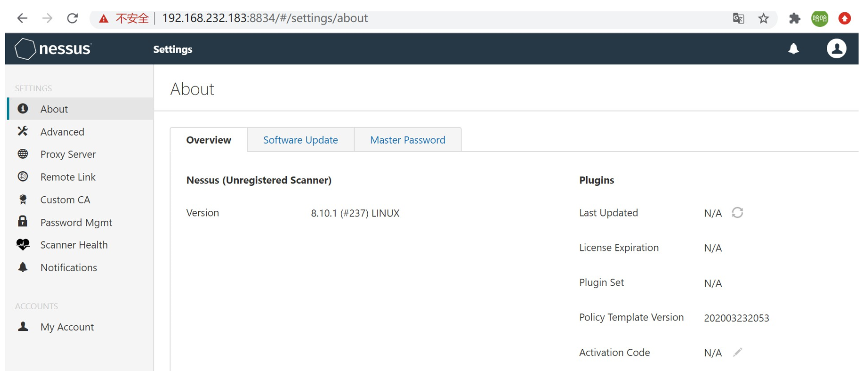868x371 pixels.
Task: Open the Master Password tab
Action: click(x=408, y=140)
